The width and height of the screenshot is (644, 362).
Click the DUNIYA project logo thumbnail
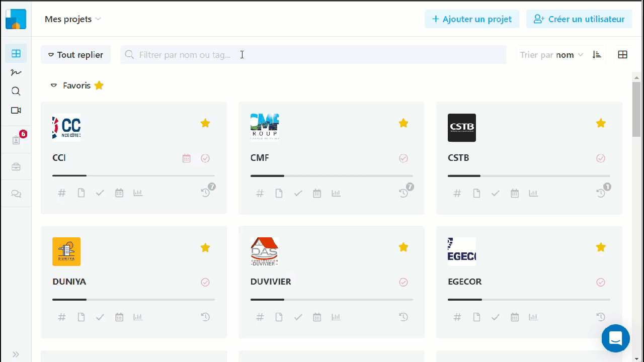66,251
